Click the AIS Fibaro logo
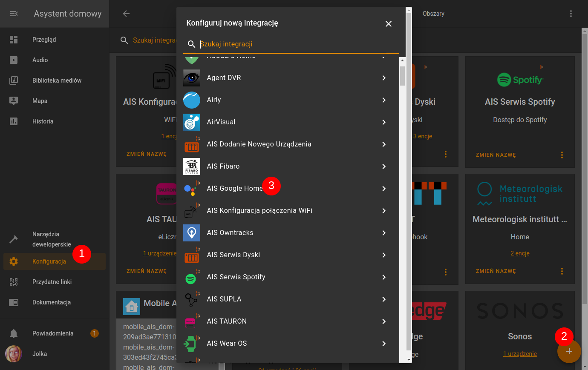The height and width of the screenshot is (370, 588). [x=192, y=166]
